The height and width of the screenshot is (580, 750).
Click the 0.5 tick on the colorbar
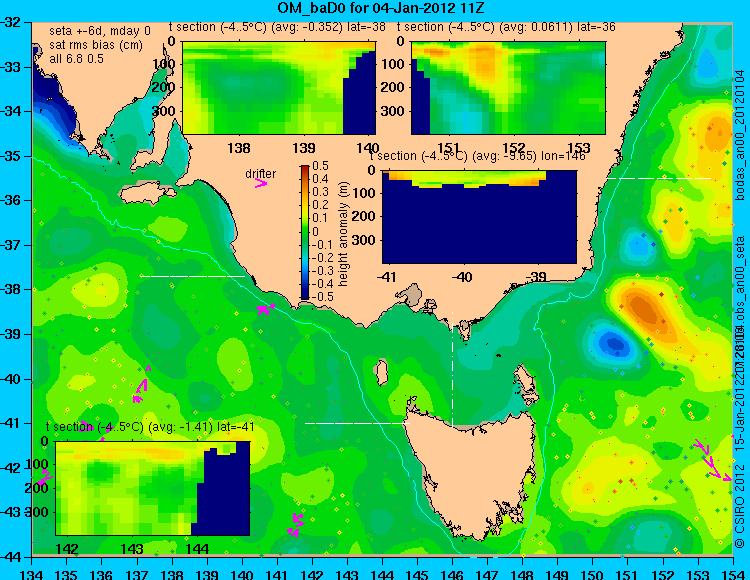[x=320, y=166]
